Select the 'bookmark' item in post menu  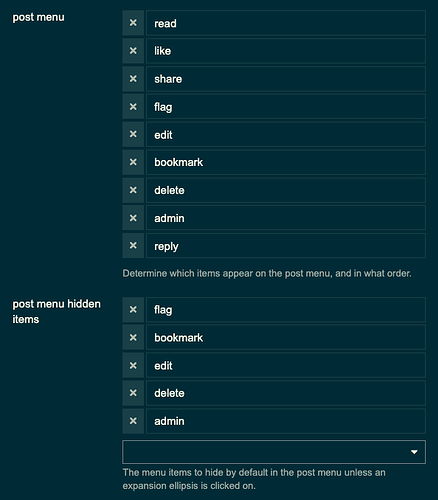click(286, 162)
